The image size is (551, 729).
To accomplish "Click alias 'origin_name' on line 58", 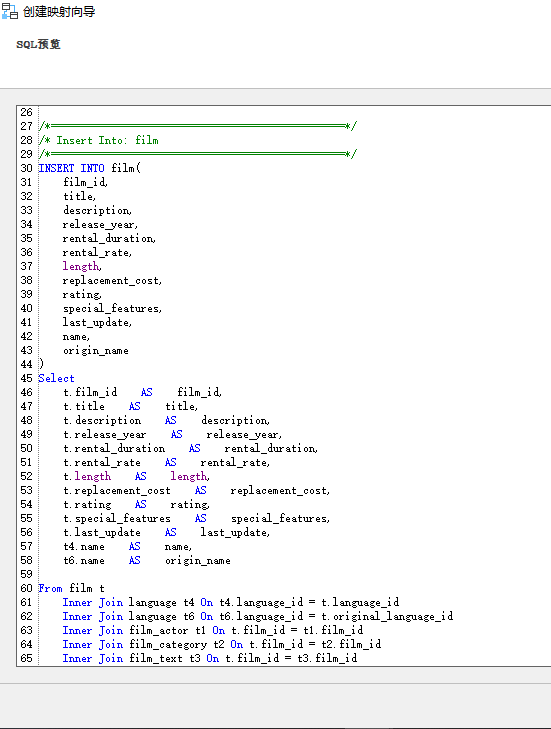I will (198, 560).
